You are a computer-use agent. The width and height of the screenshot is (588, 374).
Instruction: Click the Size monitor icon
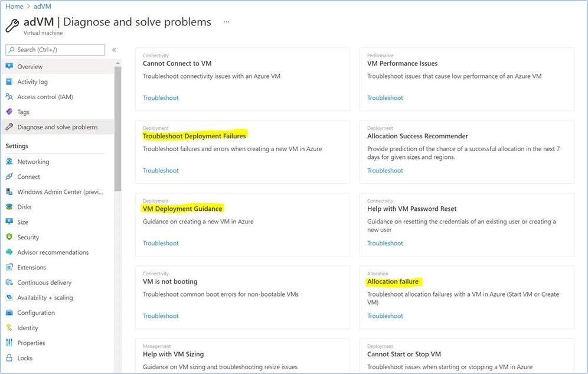pos(9,222)
